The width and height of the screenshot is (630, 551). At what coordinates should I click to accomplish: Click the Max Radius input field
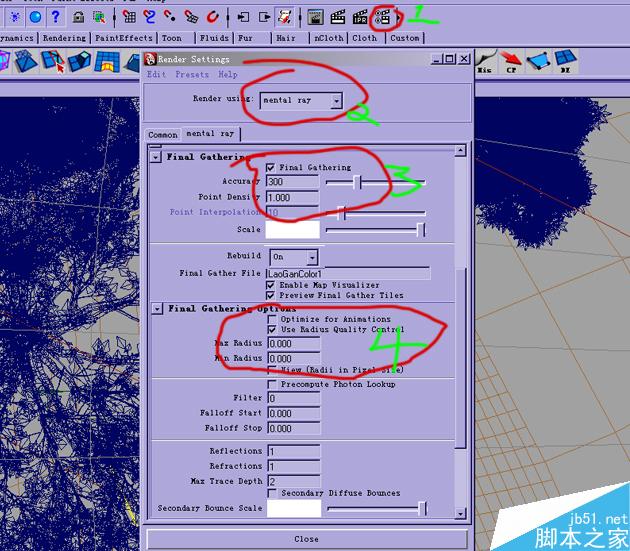[x=294, y=344]
